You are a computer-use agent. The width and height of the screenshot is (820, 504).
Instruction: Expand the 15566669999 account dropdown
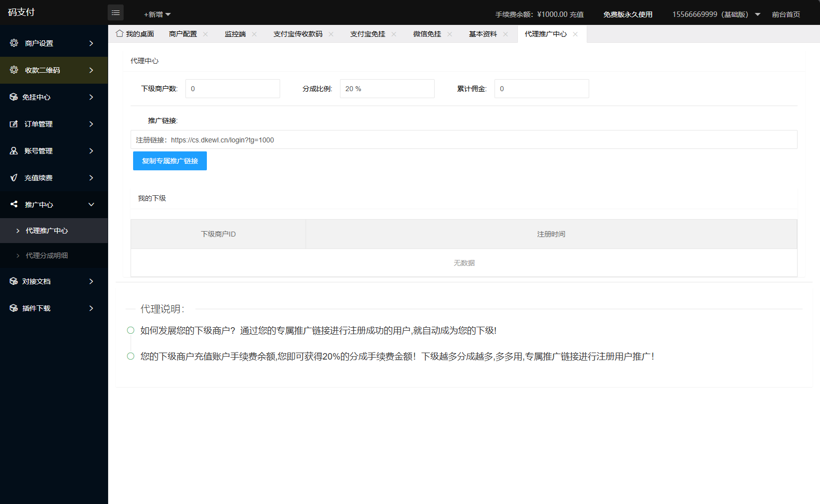coord(758,14)
